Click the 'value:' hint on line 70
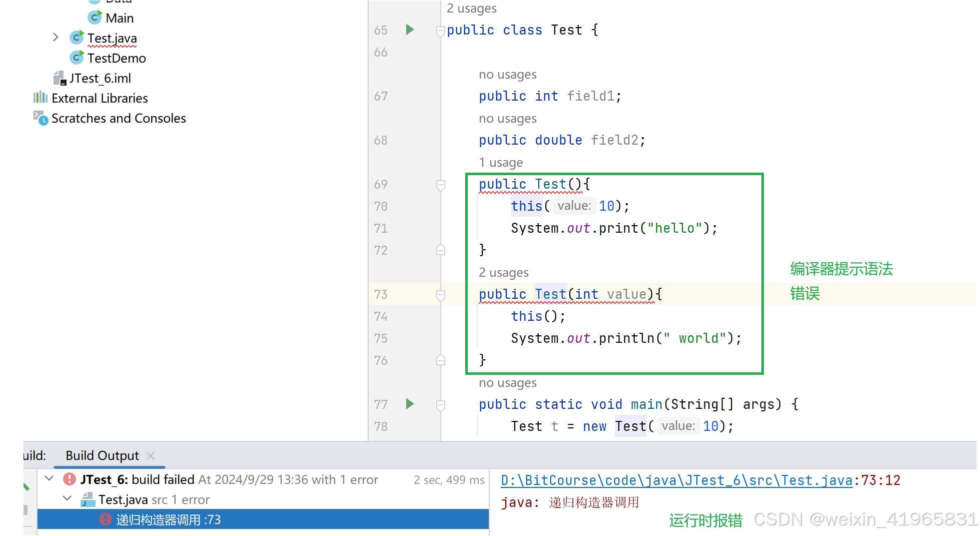 (x=574, y=206)
